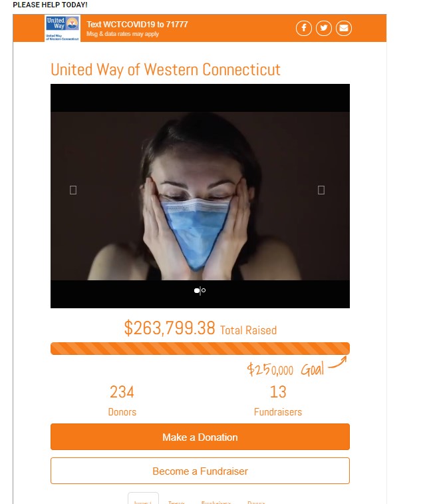This screenshot has width=421, height=504.
Task: Click the Make a Donation button
Action: [x=200, y=437]
